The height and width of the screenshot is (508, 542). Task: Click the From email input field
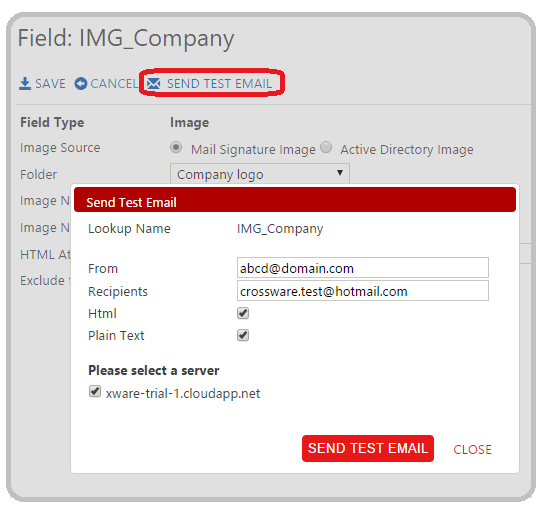coord(363,267)
